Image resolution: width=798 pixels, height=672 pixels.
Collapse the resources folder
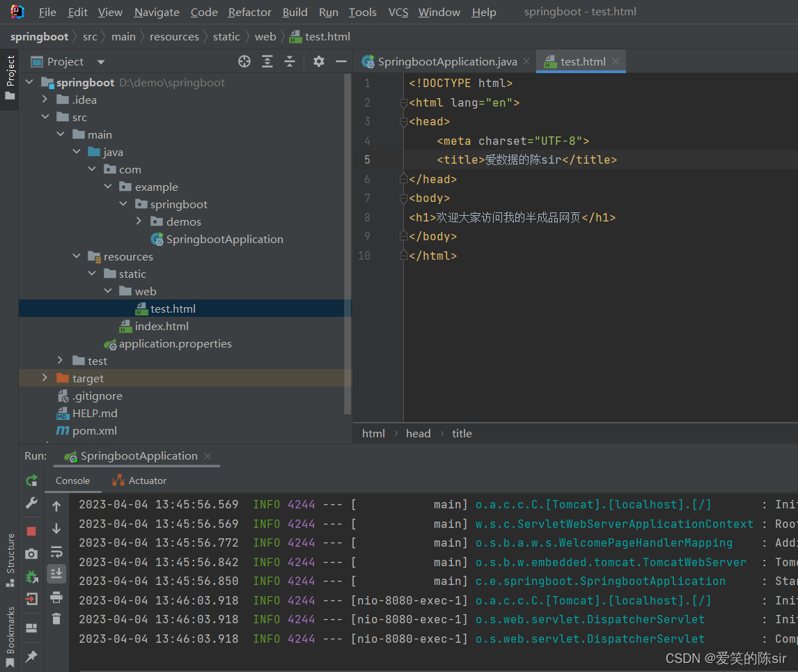click(77, 256)
